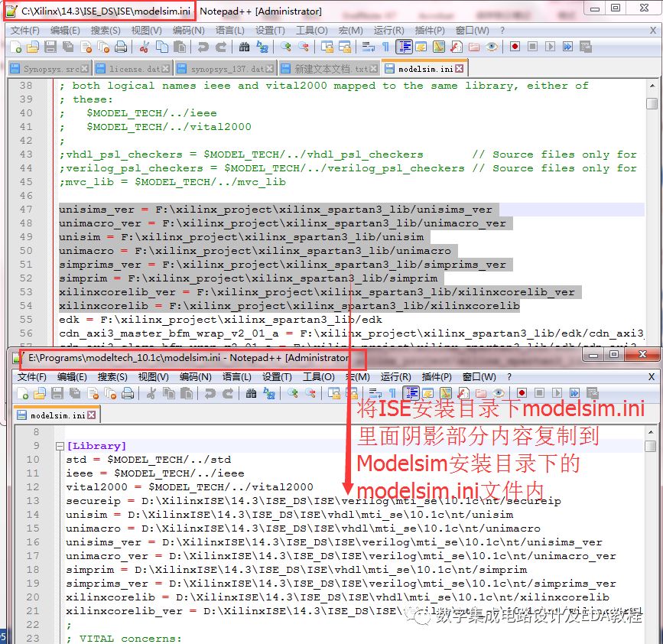Click Save All icon in upper window toolbar
The width and height of the screenshot is (663, 644).
[68, 47]
